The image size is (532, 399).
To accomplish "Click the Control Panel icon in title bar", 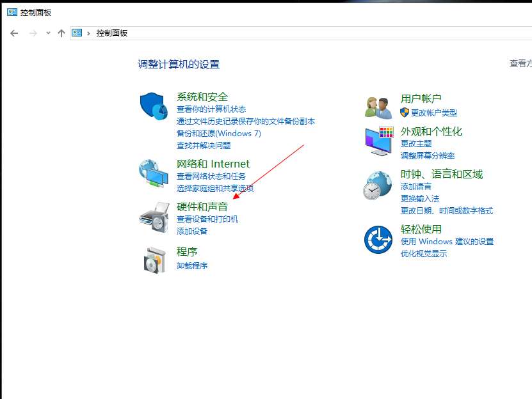I will click(12, 13).
